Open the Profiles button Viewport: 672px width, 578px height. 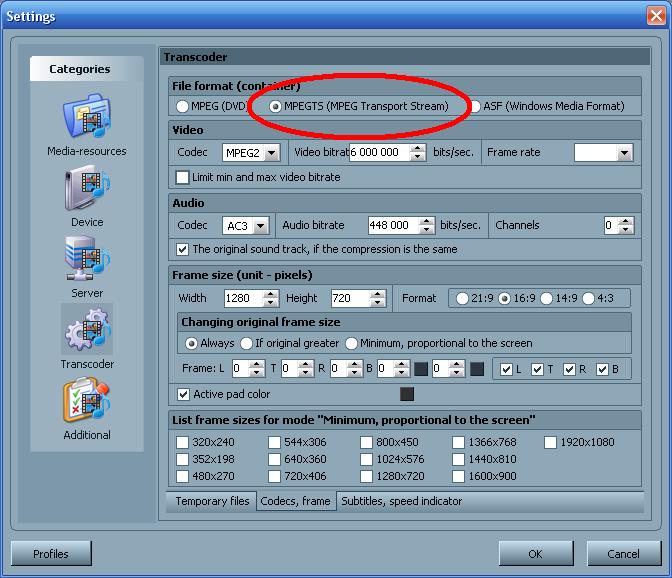(51, 554)
